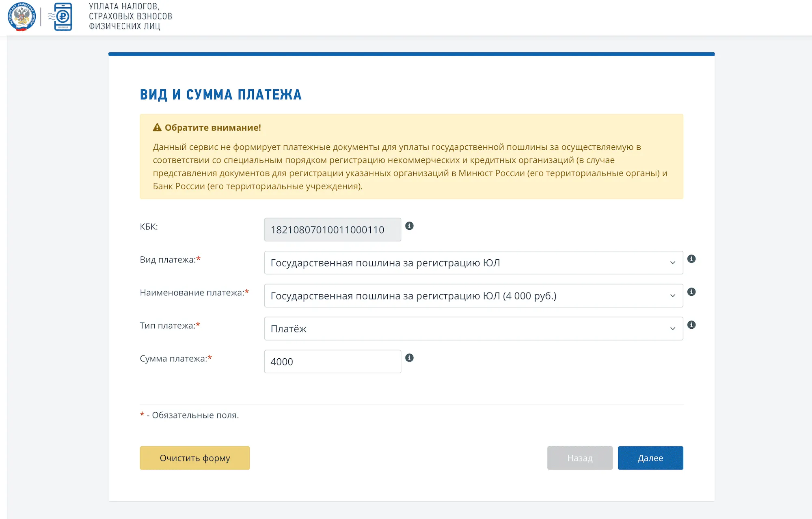Viewport: 812px width, 519px height.
Task: Expand the Наименование платежа dropdown
Action: (x=473, y=295)
